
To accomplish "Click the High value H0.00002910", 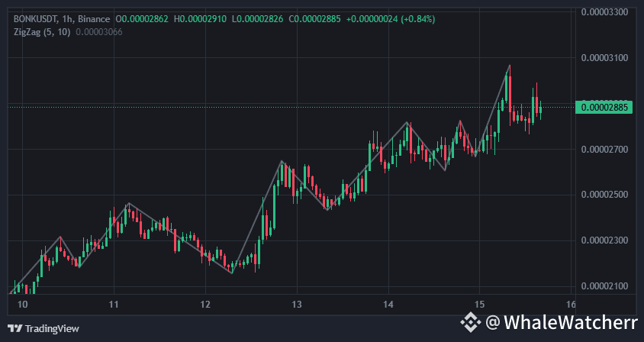I will point(200,19).
